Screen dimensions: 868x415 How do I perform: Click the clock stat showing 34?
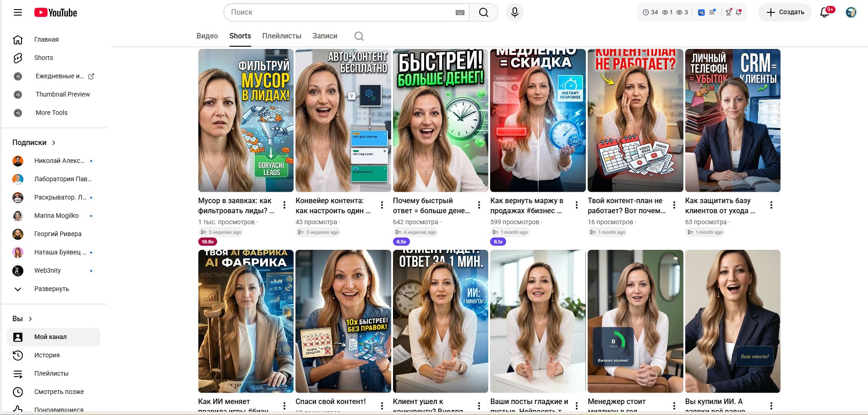click(x=650, y=12)
